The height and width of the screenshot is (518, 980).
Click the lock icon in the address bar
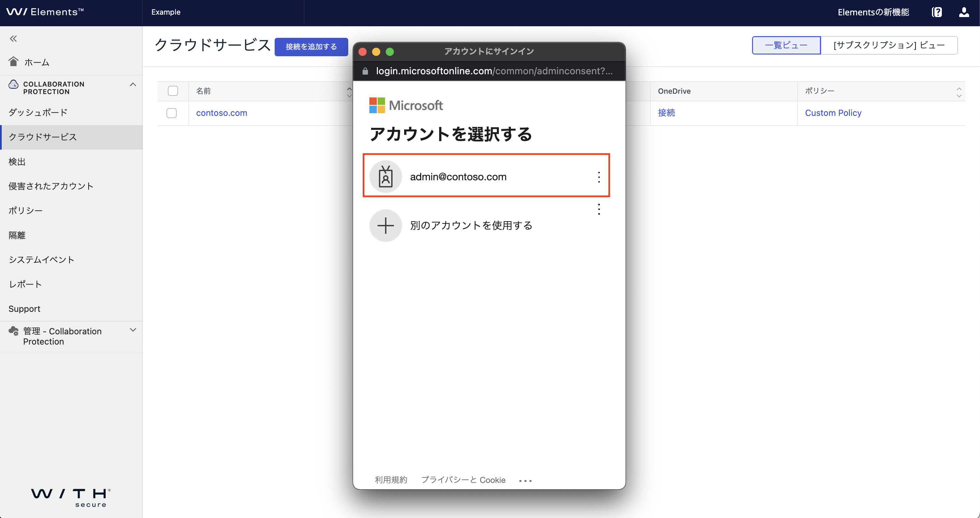click(x=365, y=71)
